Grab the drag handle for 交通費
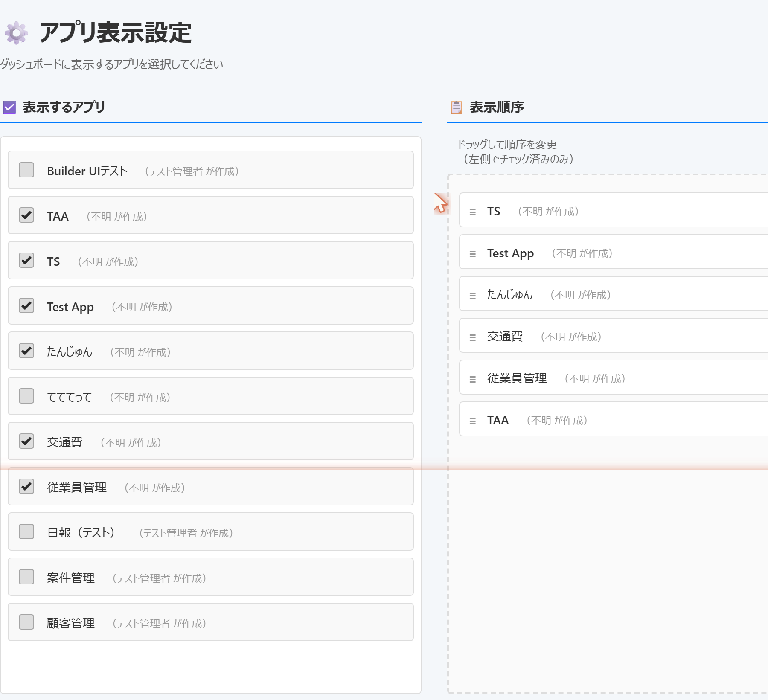 (472, 337)
